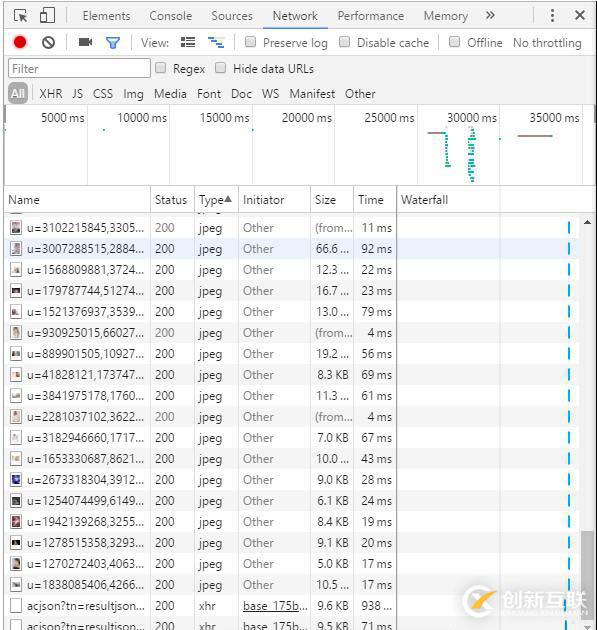Open the No throttling dropdown
The width and height of the screenshot is (597, 630).
pyautogui.click(x=547, y=43)
